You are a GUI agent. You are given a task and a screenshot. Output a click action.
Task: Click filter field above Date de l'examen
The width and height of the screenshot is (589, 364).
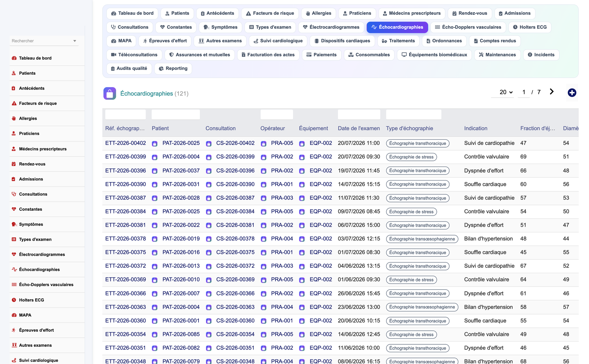click(x=359, y=115)
